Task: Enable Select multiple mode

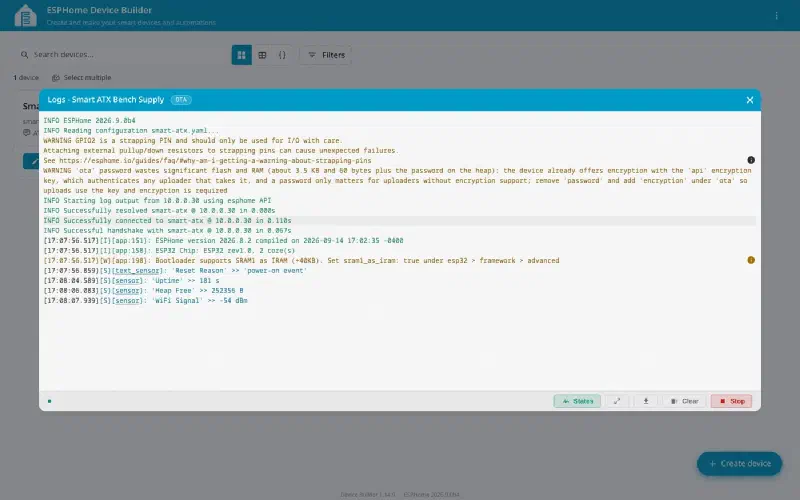Action: [82, 78]
